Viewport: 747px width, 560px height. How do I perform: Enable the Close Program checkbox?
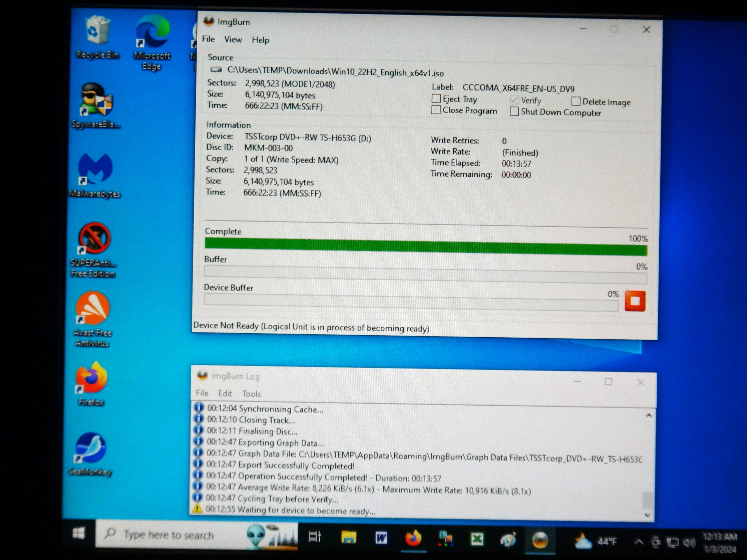pyautogui.click(x=436, y=110)
